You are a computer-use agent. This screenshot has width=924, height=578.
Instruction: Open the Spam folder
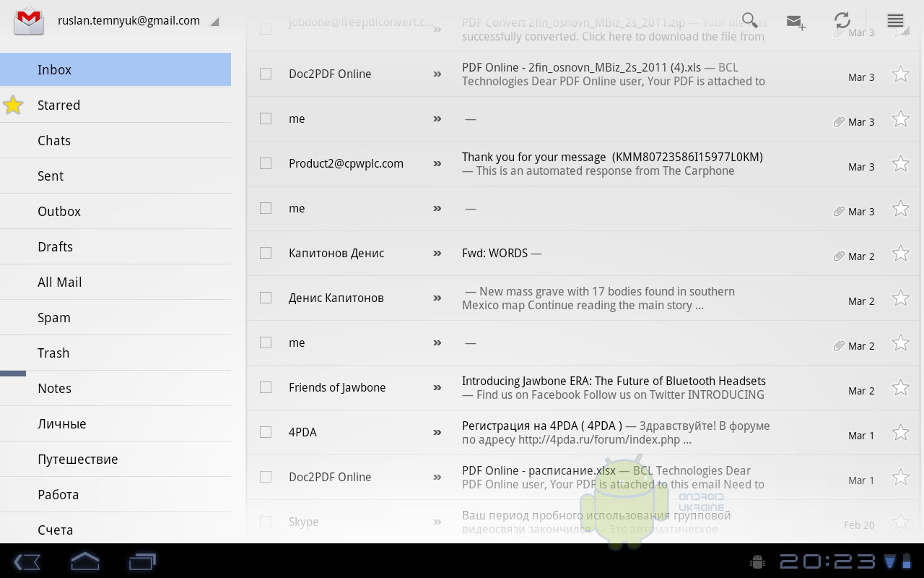[115, 317]
